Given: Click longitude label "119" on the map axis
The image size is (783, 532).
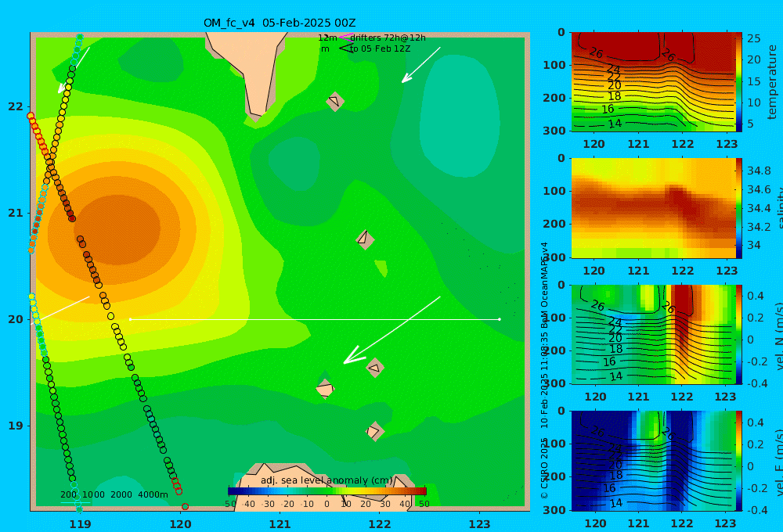Looking at the screenshot, I should click(80, 524).
